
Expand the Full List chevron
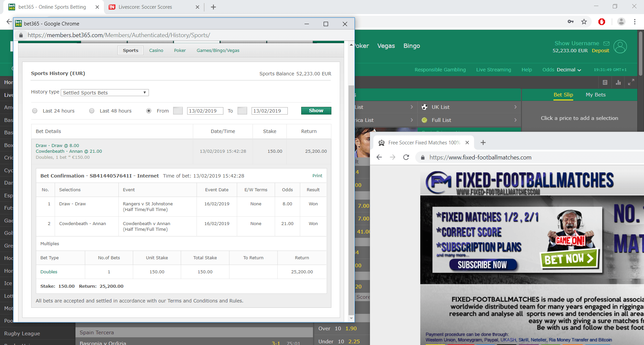point(516,120)
